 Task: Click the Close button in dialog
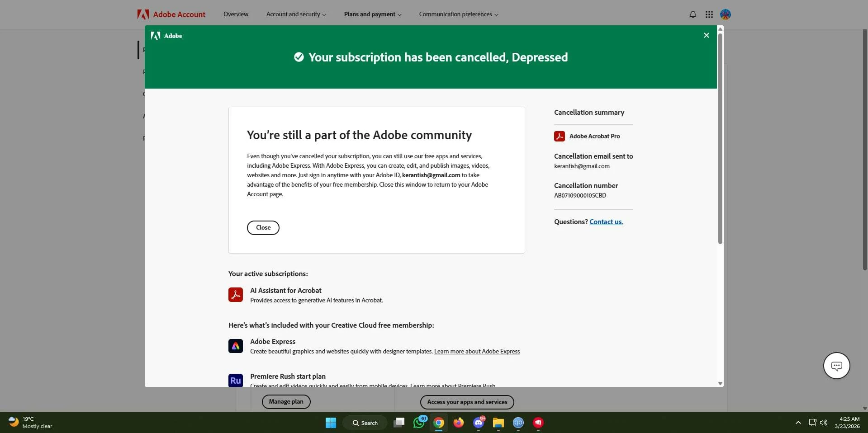click(263, 228)
